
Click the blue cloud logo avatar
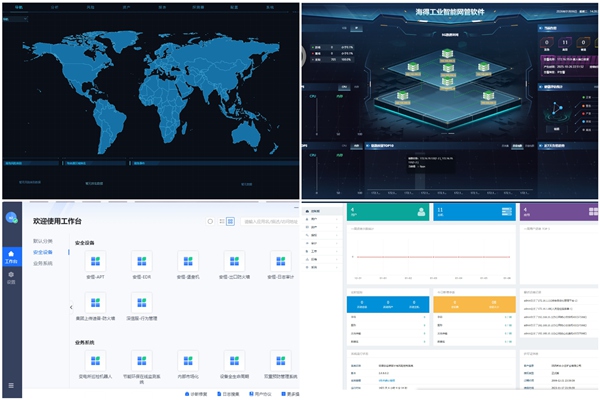(11, 218)
